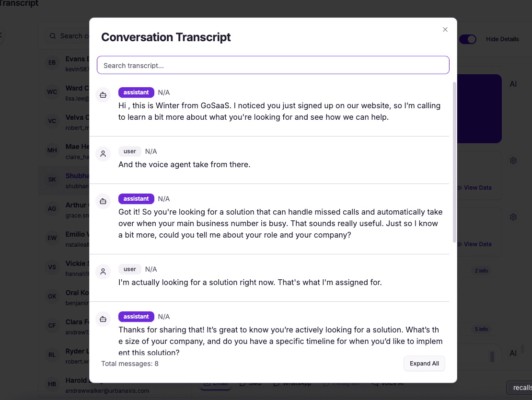Image resolution: width=532 pixels, height=400 pixels.
Task: Open the settings gear beside the first View Data card
Action: 513,160
